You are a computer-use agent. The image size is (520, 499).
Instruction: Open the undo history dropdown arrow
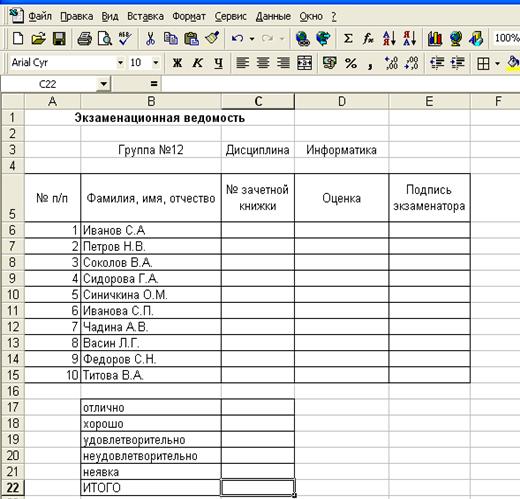(x=252, y=39)
